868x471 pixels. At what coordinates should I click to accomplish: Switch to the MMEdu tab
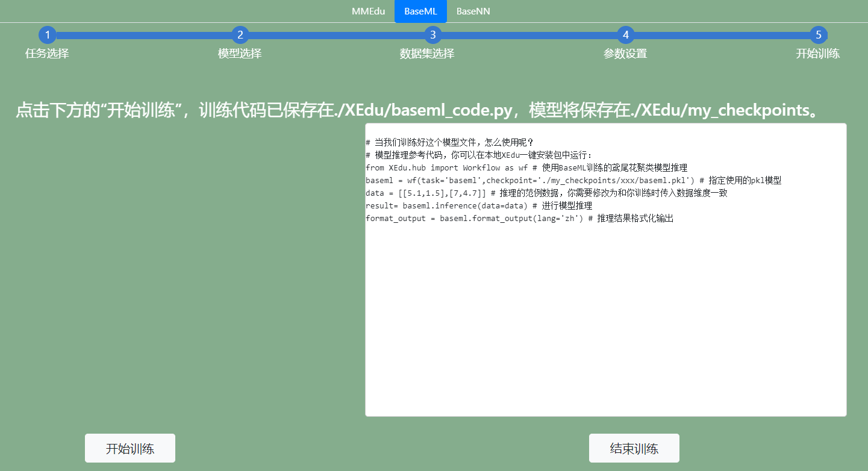click(x=369, y=11)
